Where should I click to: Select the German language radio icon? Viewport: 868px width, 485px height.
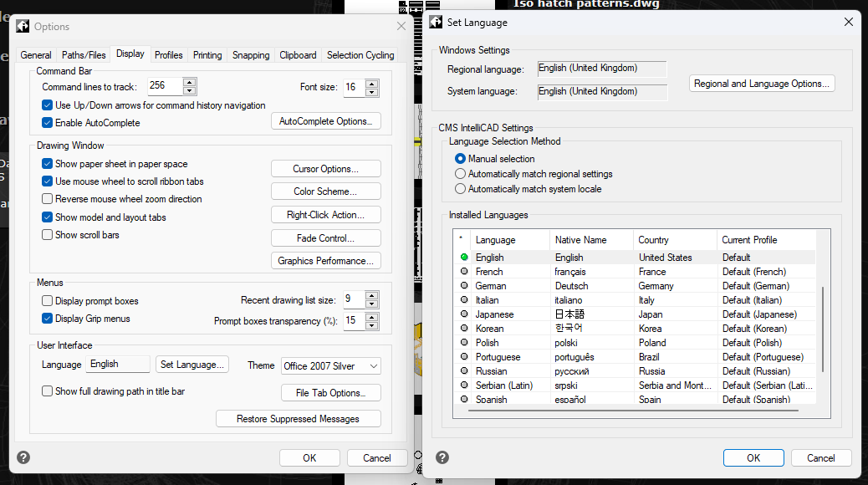464,286
